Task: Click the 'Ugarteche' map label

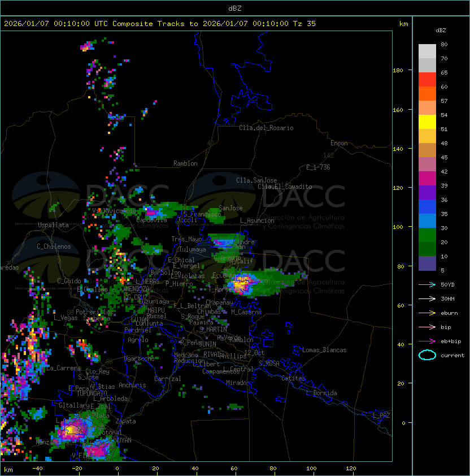Action: click(140, 358)
